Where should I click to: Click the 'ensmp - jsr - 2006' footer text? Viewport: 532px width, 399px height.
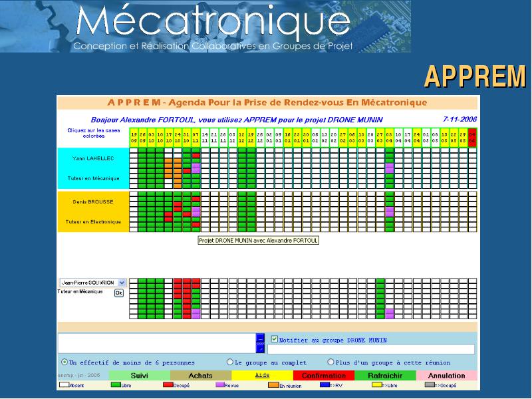79,375
